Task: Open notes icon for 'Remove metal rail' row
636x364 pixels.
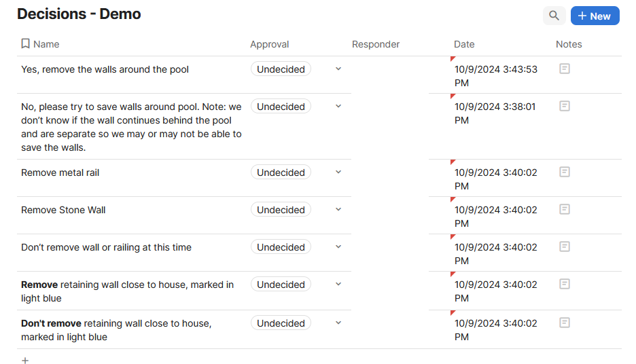Action: pyautogui.click(x=564, y=172)
